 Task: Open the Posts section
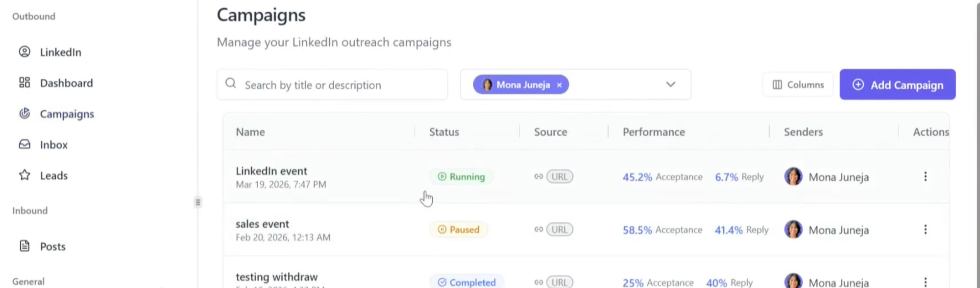pyautogui.click(x=52, y=247)
